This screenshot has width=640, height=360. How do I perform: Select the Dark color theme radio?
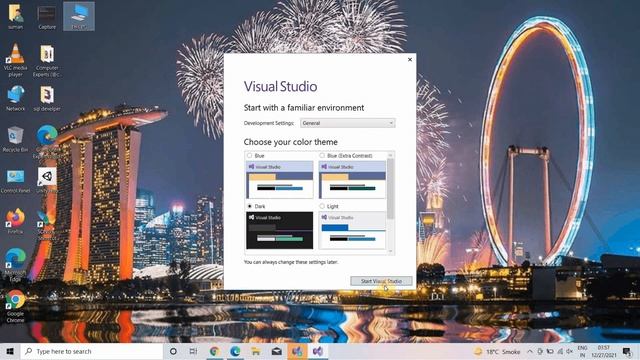[249, 206]
